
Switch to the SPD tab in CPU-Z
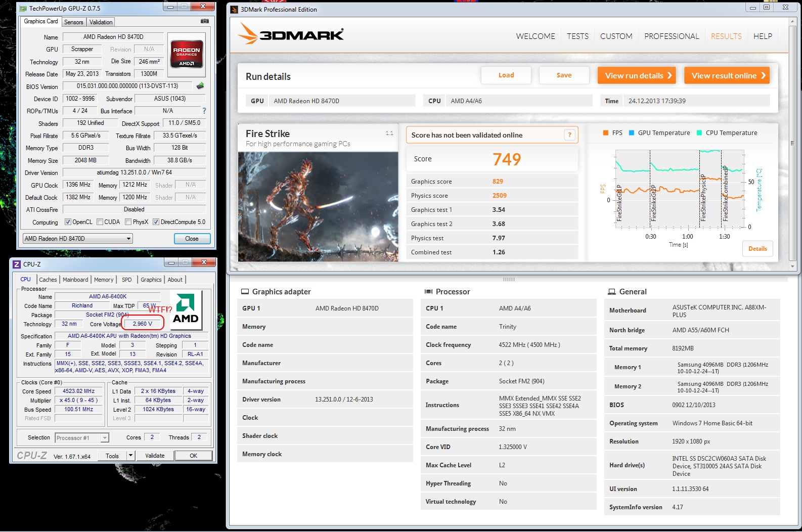tap(127, 280)
